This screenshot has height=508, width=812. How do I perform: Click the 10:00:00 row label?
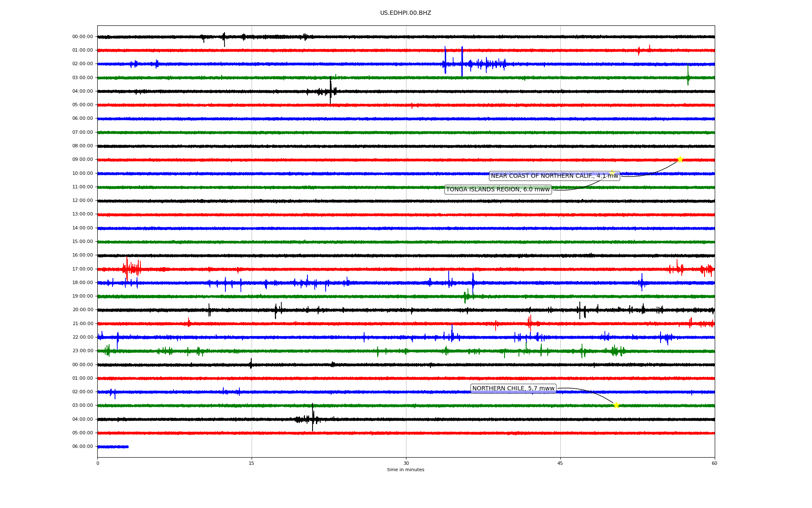coord(82,174)
